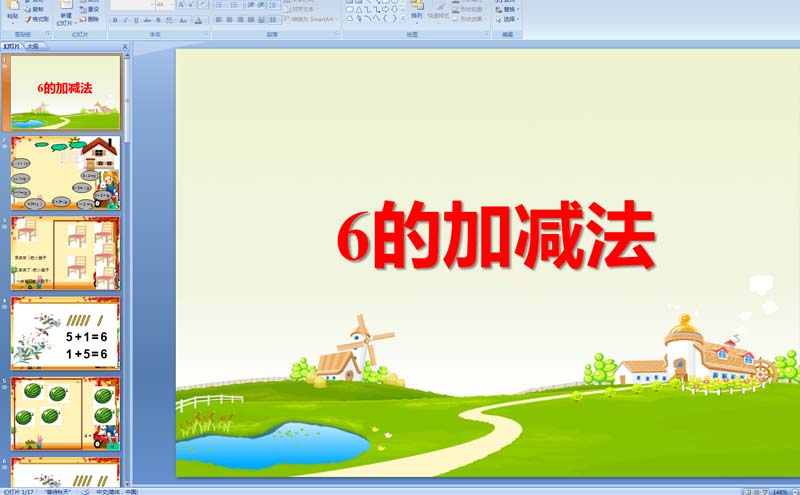Screen dimensions: 800x495
Task: Select the rounded rectangle shape
Action: coord(350,9)
